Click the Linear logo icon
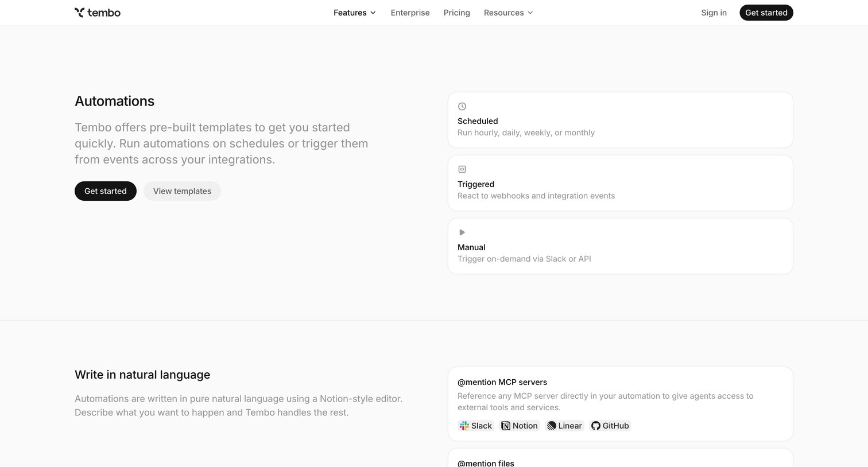Viewport: 868px width, 467px height. click(x=552, y=426)
